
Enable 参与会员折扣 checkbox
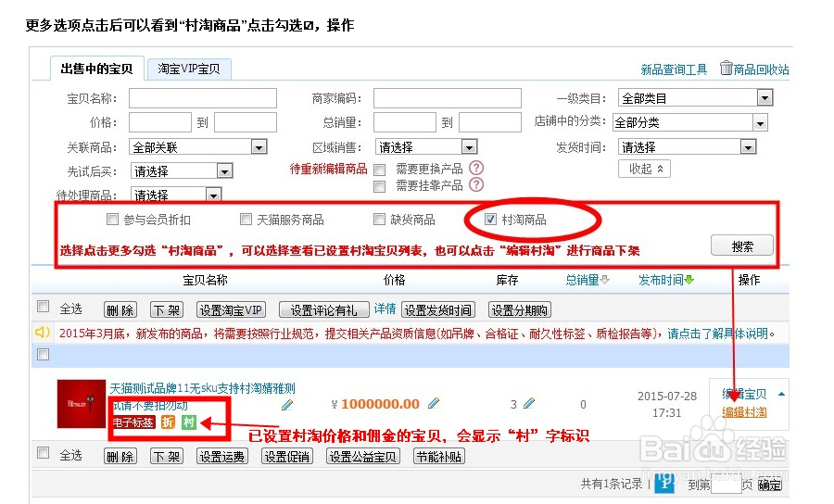tap(112, 219)
